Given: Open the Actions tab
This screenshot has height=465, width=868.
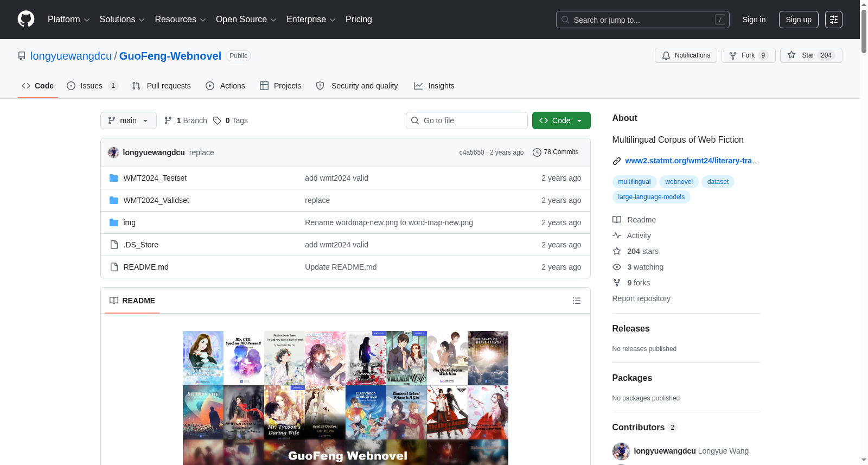Looking at the screenshot, I should click(225, 86).
